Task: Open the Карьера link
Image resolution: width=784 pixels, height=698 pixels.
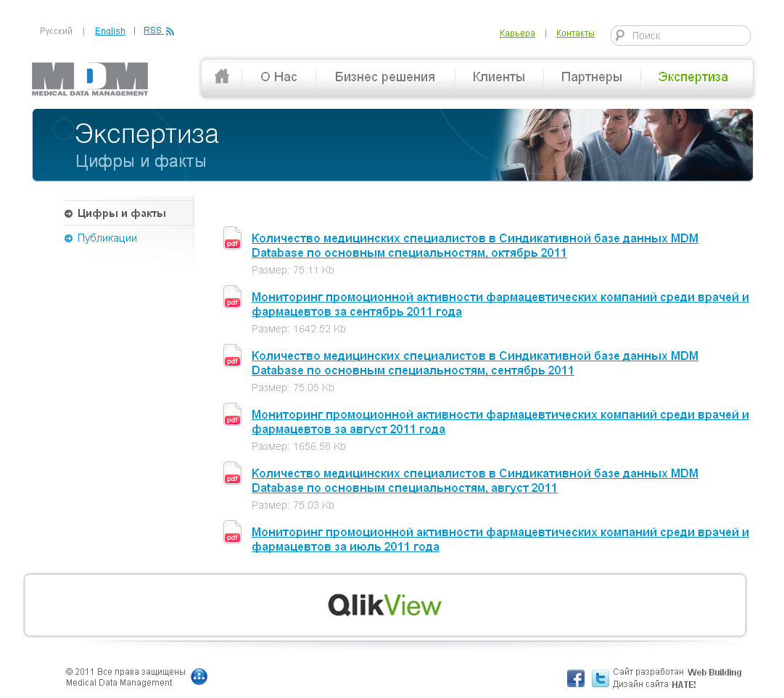Action: (x=517, y=33)
